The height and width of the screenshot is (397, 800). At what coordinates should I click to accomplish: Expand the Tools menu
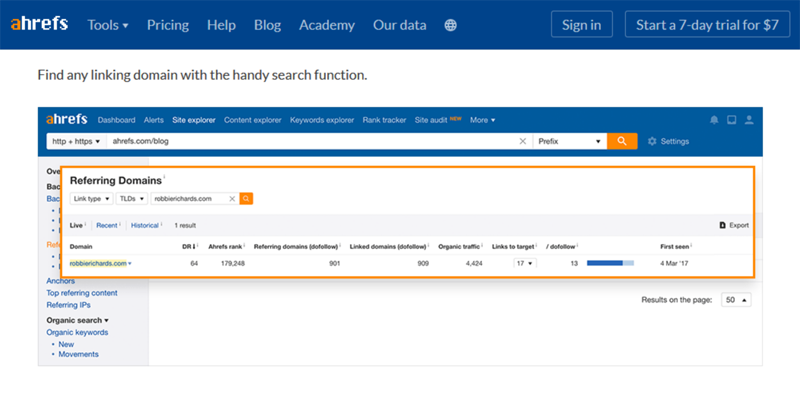click(108, 25)
